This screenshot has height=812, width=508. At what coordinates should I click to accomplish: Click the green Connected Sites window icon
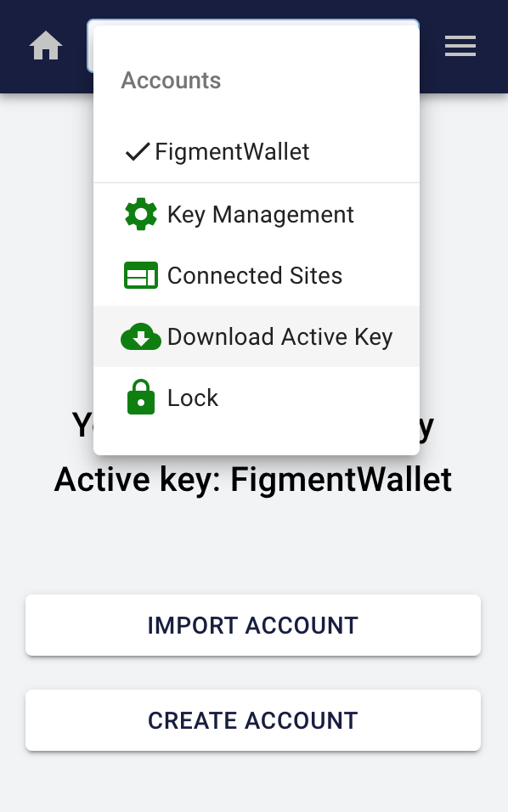coord(141,275)
